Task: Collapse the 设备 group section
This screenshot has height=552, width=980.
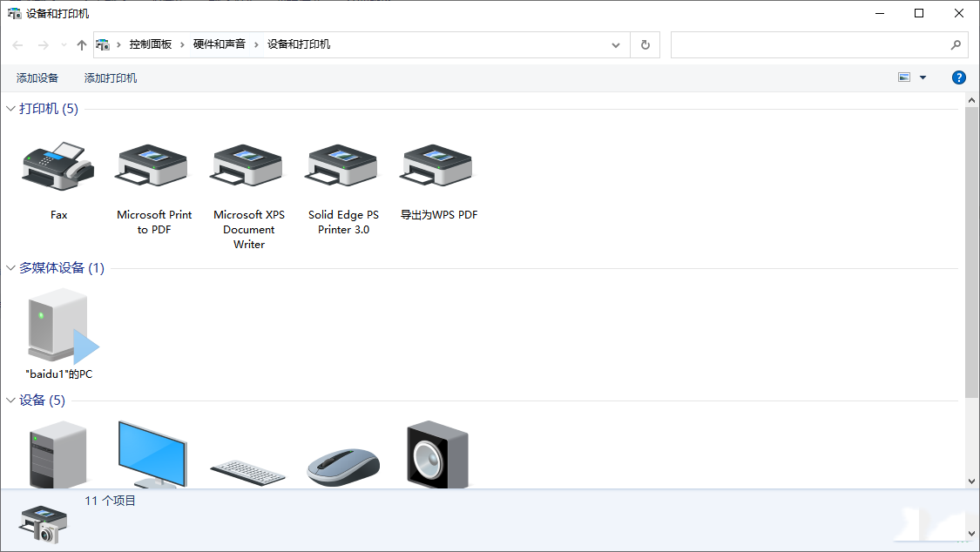Action: [x=11, y=401]
